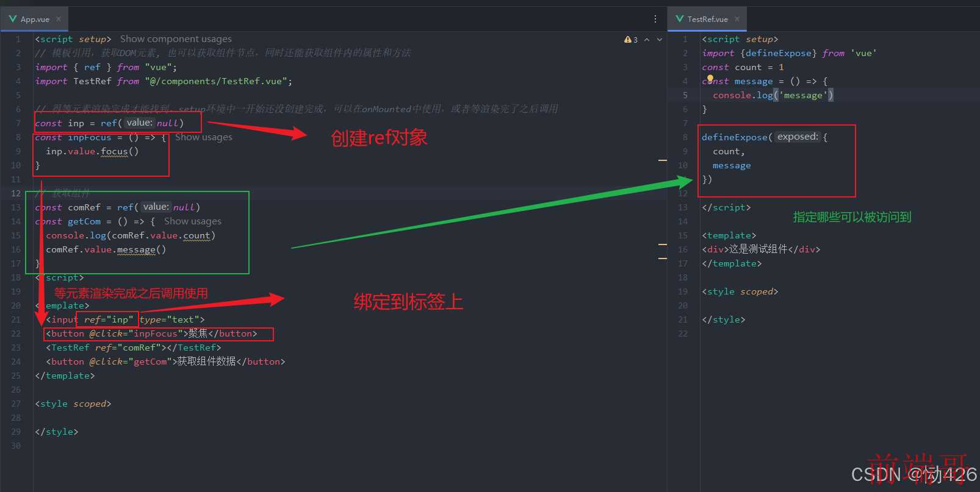Click the ref="inp" attribute on input tag
The image size is (980, 492).
[109, 319]
